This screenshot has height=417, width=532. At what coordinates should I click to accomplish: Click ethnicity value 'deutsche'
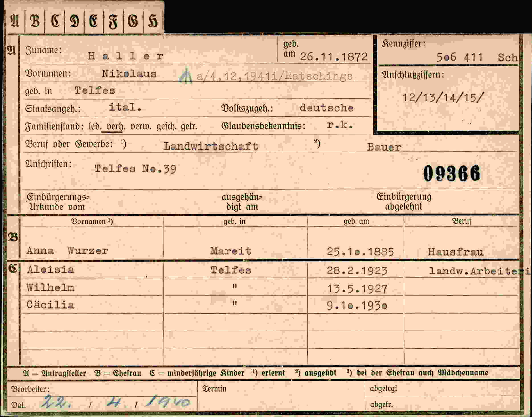(x=326, y=108)
